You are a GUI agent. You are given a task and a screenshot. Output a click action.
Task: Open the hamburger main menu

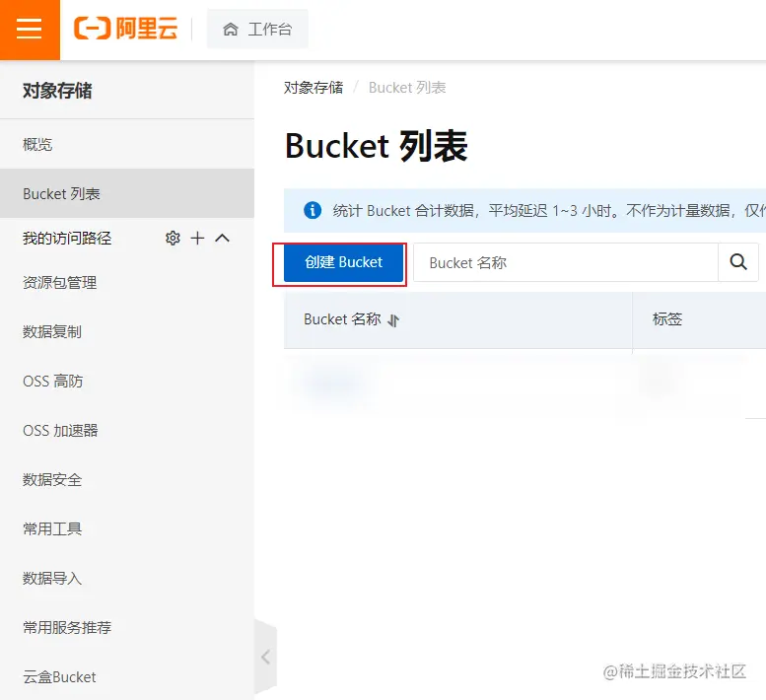point(30,30)
